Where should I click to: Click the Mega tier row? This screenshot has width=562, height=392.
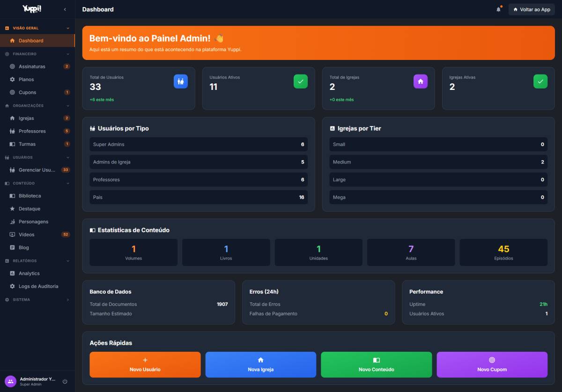click(x=438, y=197)
